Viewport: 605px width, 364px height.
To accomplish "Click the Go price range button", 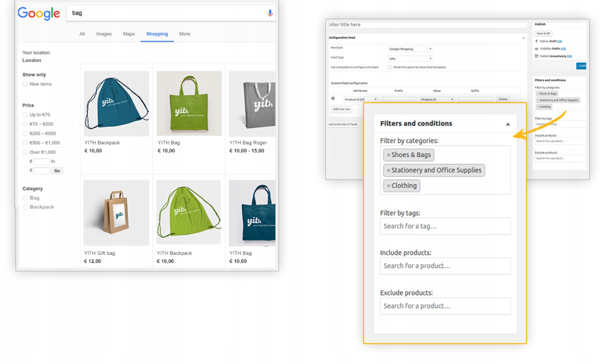I will click(x=57, y=171).
